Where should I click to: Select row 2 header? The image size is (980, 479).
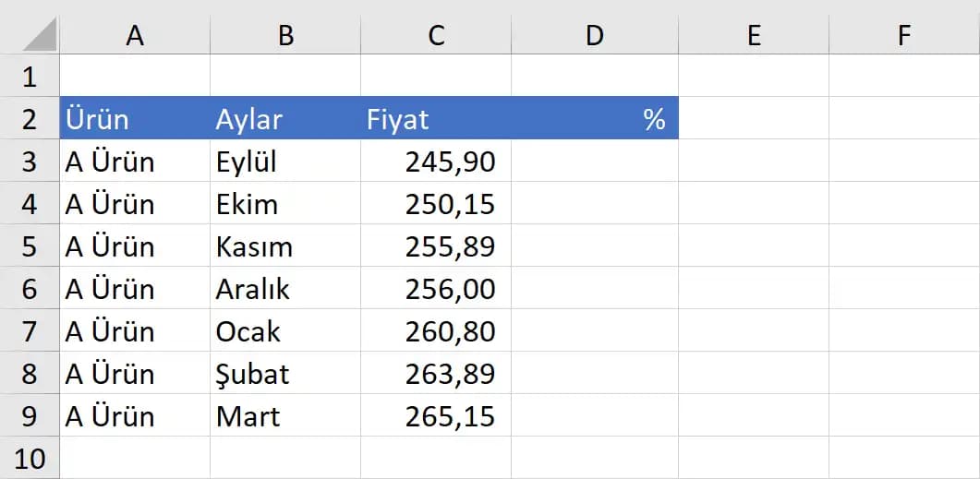[30, 119]
